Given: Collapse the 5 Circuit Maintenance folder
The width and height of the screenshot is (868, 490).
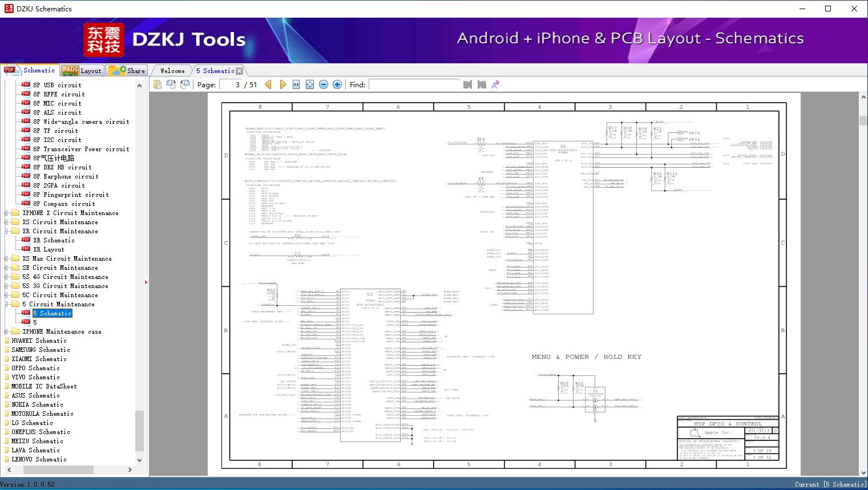Looking at the screenshot, I should click(x=6, y=305).
